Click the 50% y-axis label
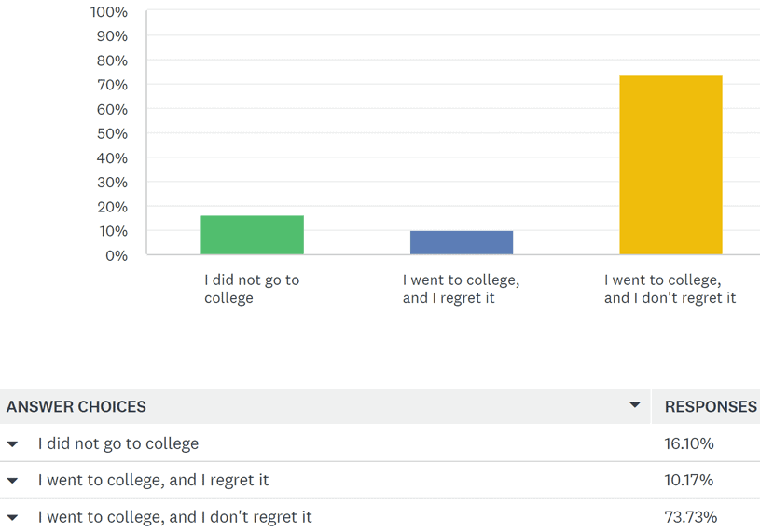The image size is (760, 532). click(x=112, y=133)
